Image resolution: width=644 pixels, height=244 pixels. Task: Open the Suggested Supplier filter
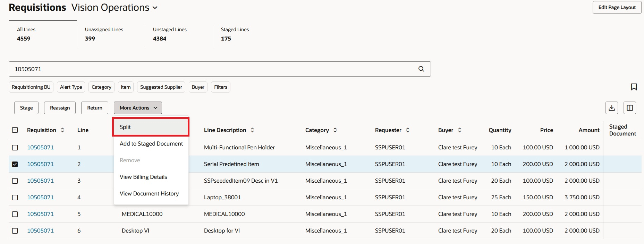[161, 87]
